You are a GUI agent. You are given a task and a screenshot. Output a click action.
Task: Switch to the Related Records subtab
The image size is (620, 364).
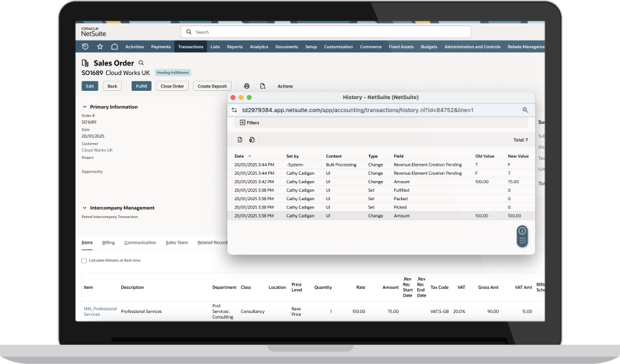(x=212, y=243)
